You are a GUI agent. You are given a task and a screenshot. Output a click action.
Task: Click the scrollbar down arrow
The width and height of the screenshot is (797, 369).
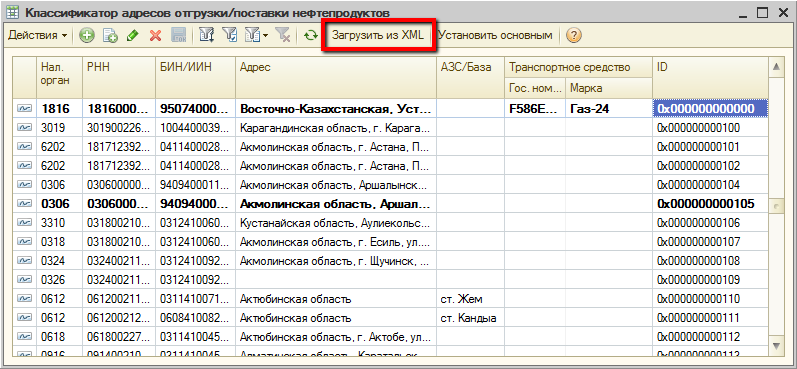coord(776,346)
